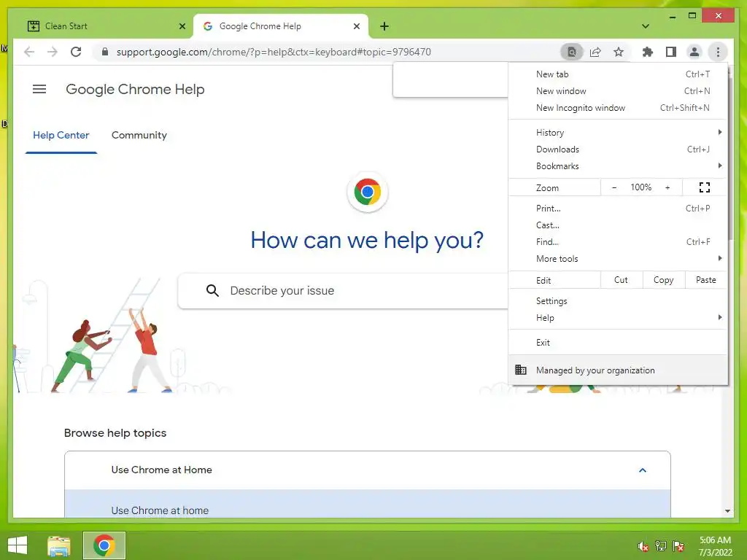Click the Action Center flag icon
This screenshot has height=560, width=747.
[678, 546]
